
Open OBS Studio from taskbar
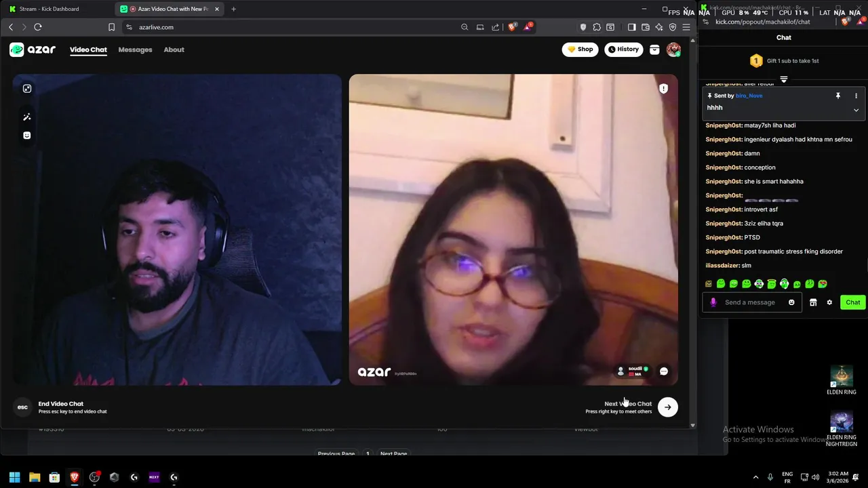[x=94, y=477]
